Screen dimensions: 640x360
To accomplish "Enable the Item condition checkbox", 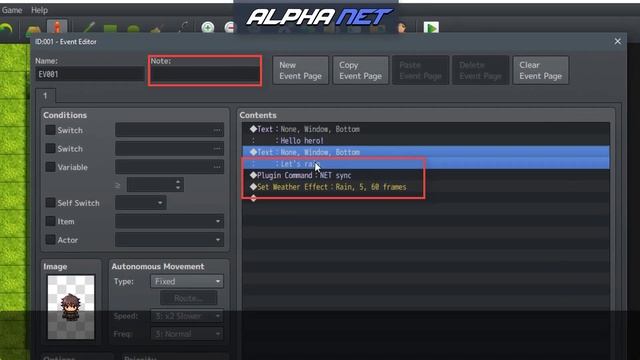I will (51, 221).
